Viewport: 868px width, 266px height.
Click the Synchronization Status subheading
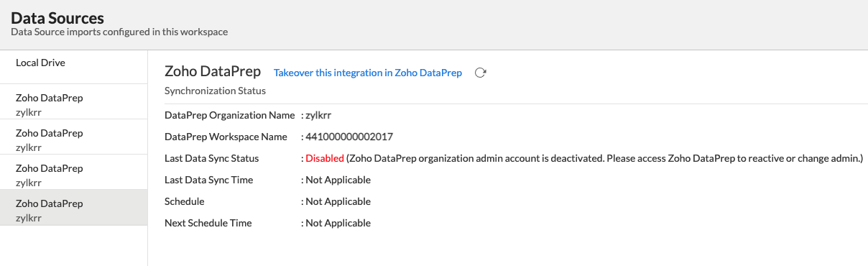click(215, 91)
